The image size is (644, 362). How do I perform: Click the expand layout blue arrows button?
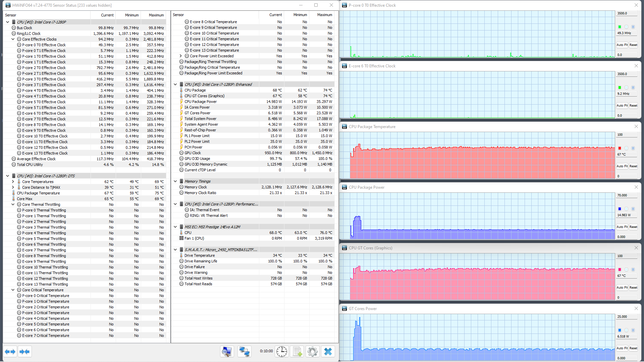(10, 352)
